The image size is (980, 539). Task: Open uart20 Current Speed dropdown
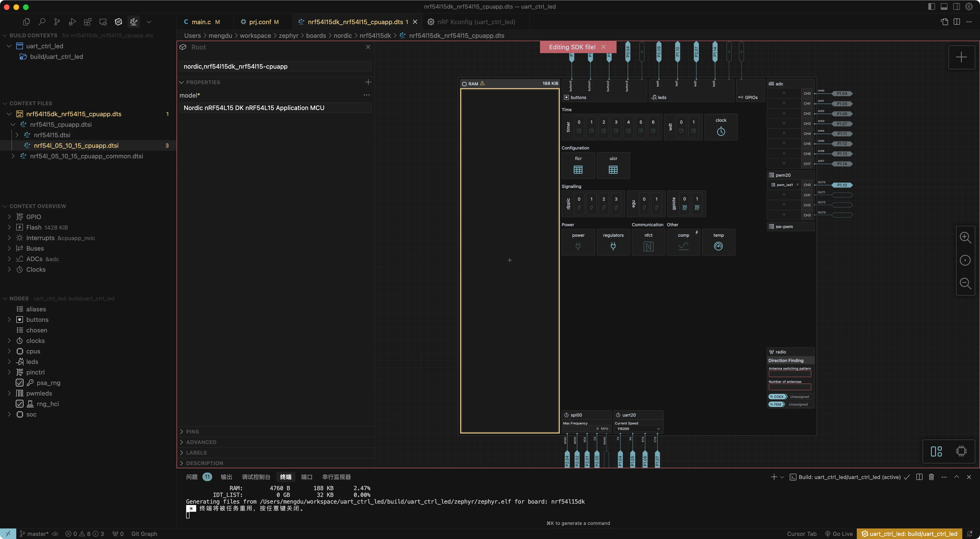[x=638, y=429]
